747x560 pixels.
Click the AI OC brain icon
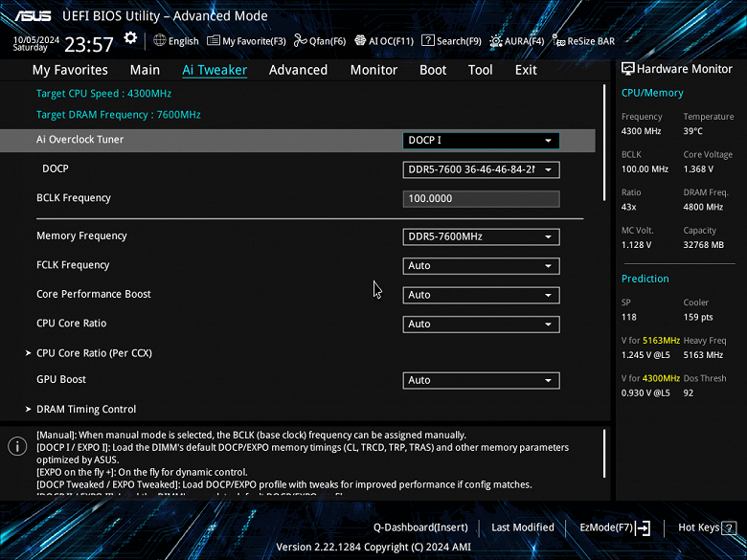coord(360,40)
